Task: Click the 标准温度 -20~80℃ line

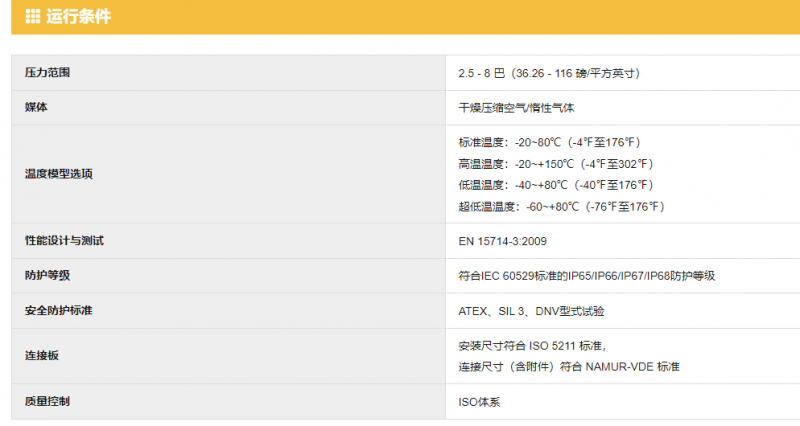Action: [x=549, y=142]
